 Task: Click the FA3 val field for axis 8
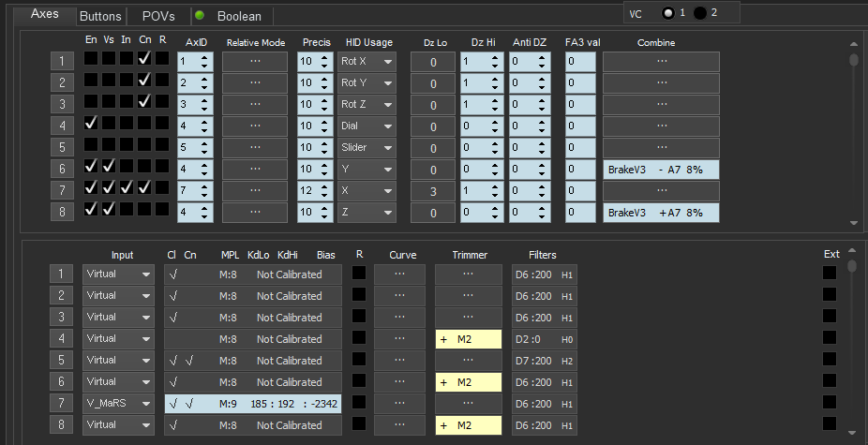pyautogui.click(x=580, y=213)
